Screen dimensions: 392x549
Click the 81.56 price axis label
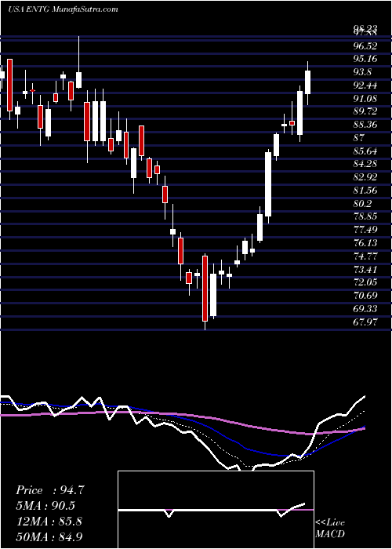[366, 191]
